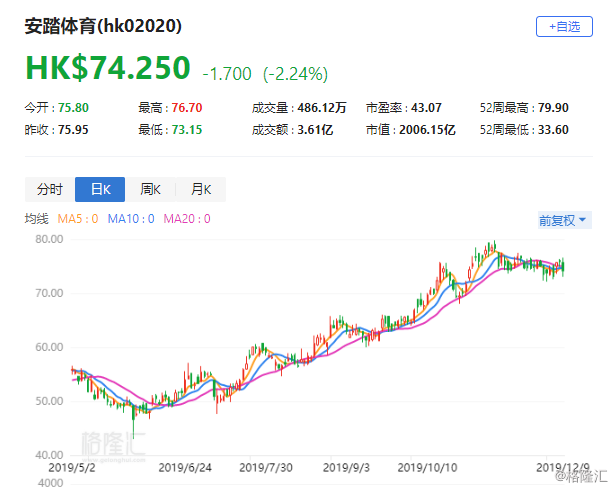Click the 52周最低 value 33.60
Screen dimensions: 615x490
click(553, 129)
